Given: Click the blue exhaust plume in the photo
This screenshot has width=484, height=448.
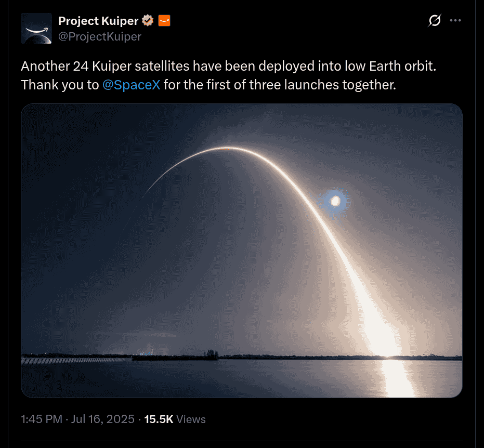Looking at the screenshot, I should (335, 202).
